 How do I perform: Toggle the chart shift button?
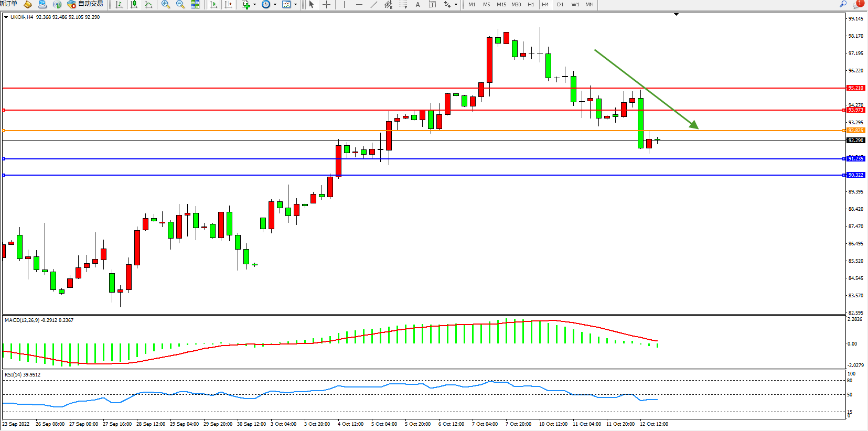click(228, 5)
